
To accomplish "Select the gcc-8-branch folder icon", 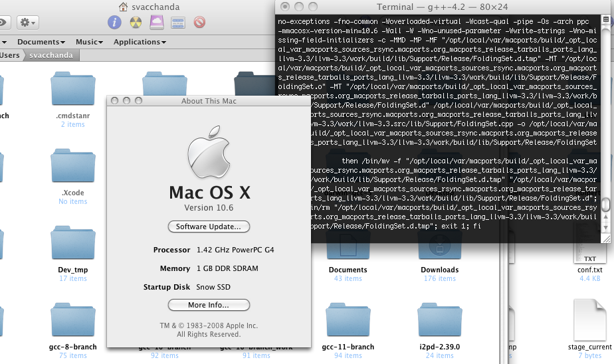I will tap(73, 319).
